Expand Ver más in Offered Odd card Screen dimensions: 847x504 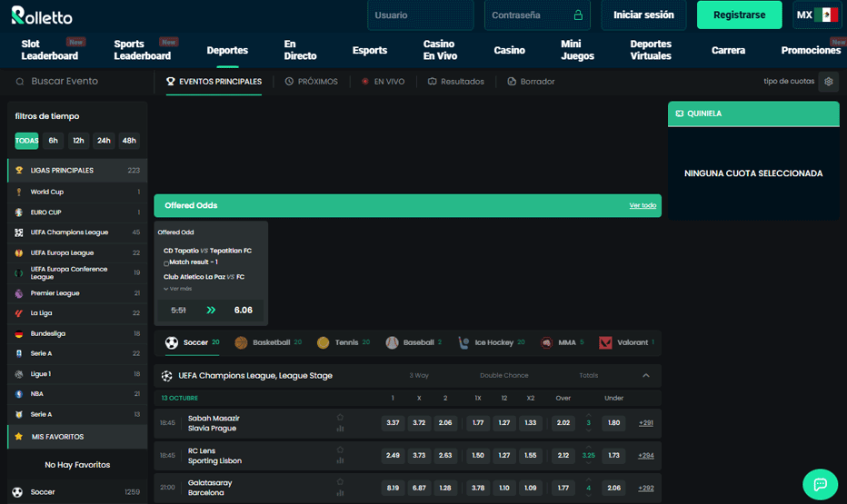(178, 289)
